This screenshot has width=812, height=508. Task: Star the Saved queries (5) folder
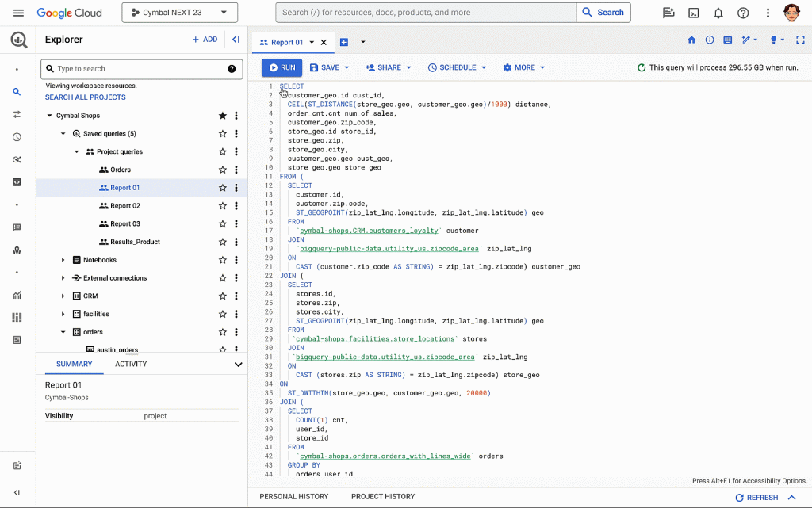pos(223,133)
